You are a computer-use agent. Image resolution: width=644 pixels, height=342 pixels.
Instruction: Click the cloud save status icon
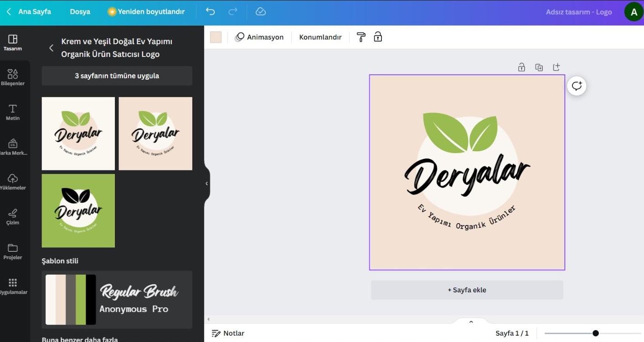(x=261, y=12)
